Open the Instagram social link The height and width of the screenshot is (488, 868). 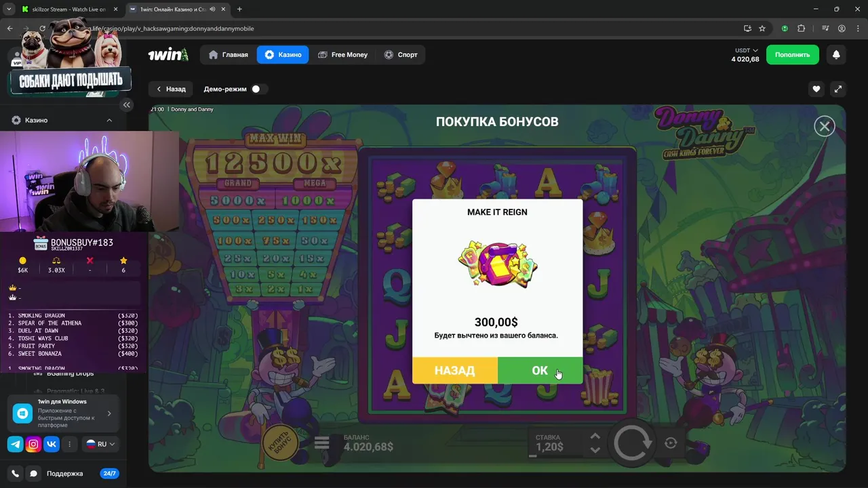click(x=33, y=445)
